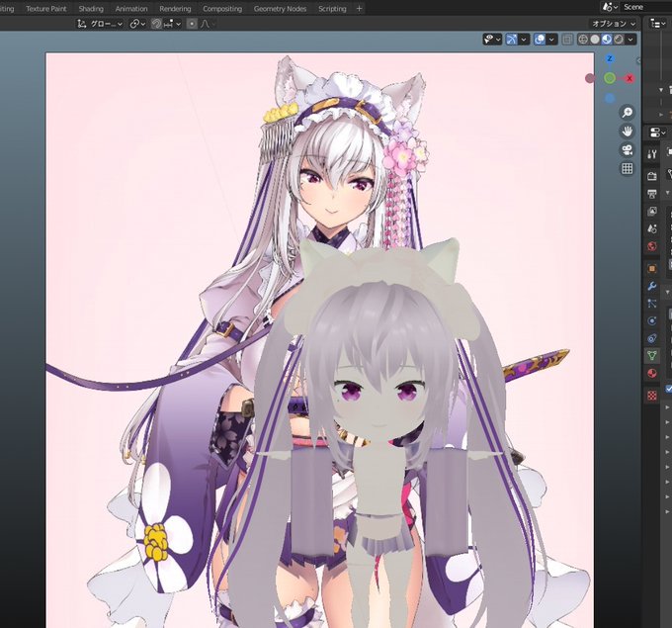Switch to the Animation workspace
This screenshot has width=672, height=628.
131,8
